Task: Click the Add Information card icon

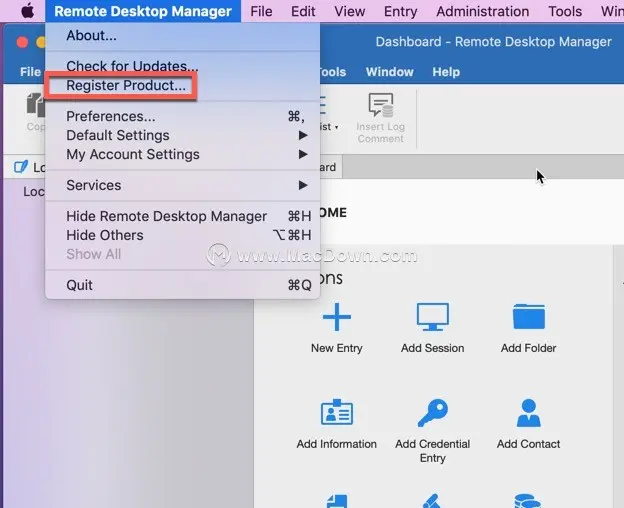Action: (337, 412)
